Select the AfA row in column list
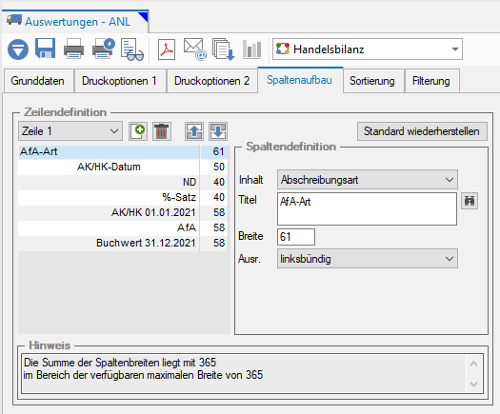This screenshot has height=414, width=500. 123,228
